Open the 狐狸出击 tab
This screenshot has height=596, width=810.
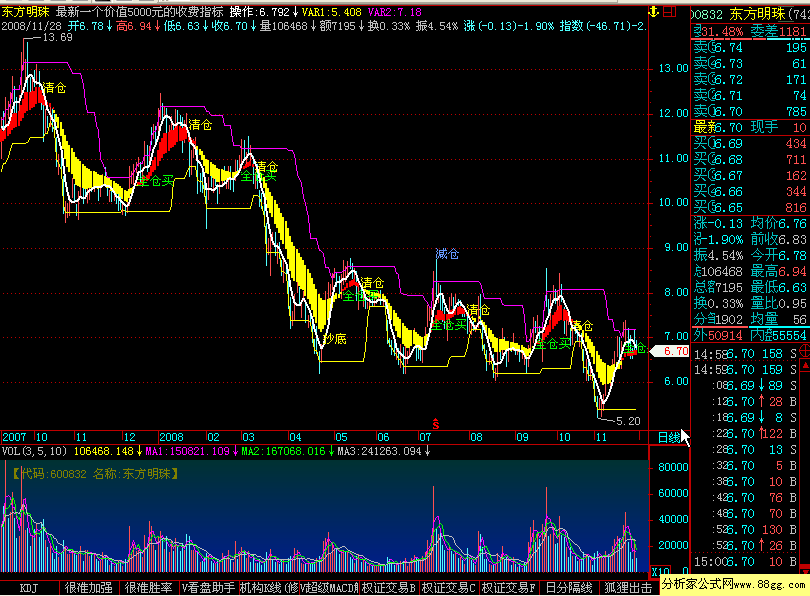(628, 588)
